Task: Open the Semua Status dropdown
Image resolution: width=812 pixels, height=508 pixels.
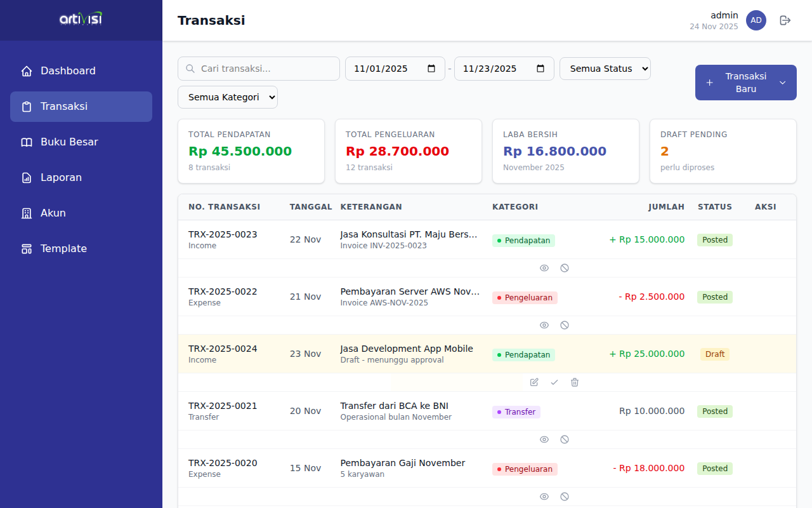Action: 605,68
